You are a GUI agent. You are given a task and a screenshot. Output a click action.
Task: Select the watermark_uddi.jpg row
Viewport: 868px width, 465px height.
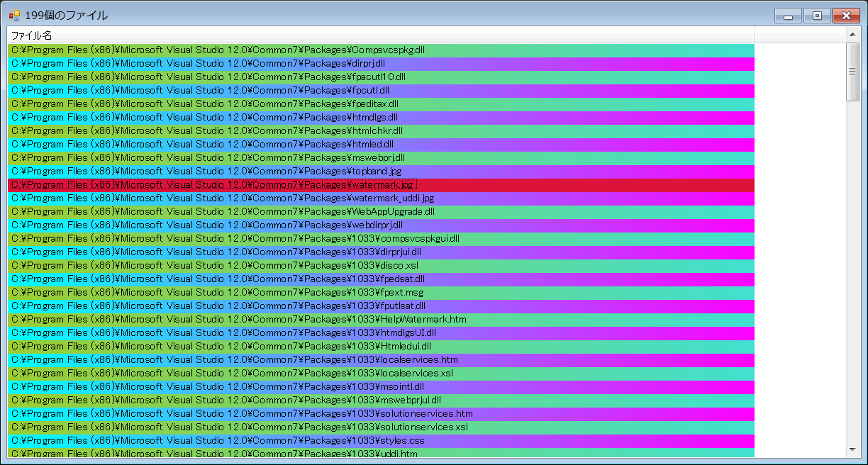381,198
